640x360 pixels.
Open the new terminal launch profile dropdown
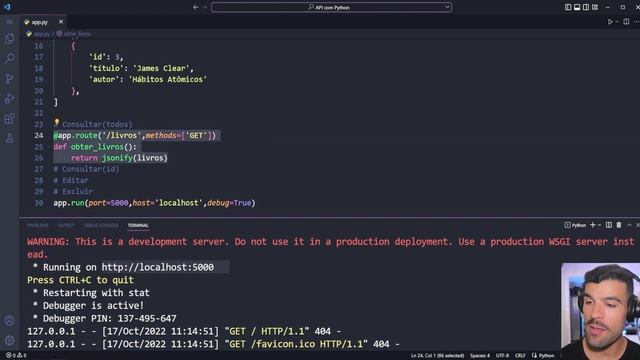pos(599,225)
